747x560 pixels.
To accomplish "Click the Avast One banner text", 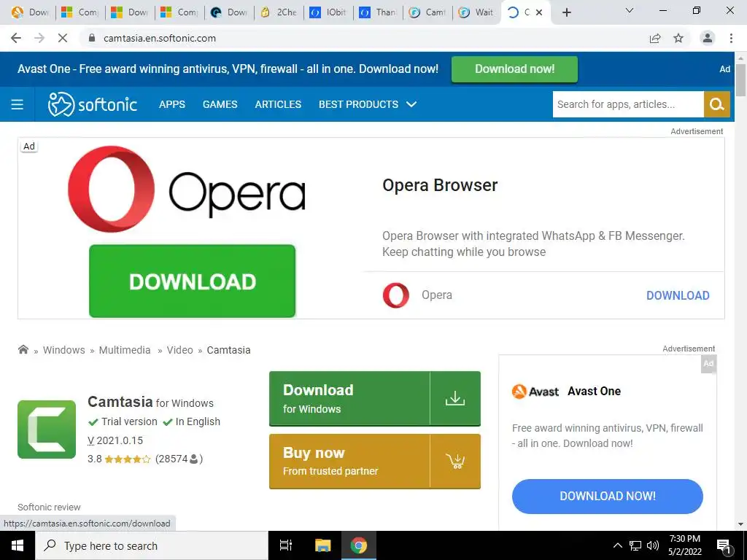I will pos(228,69).
